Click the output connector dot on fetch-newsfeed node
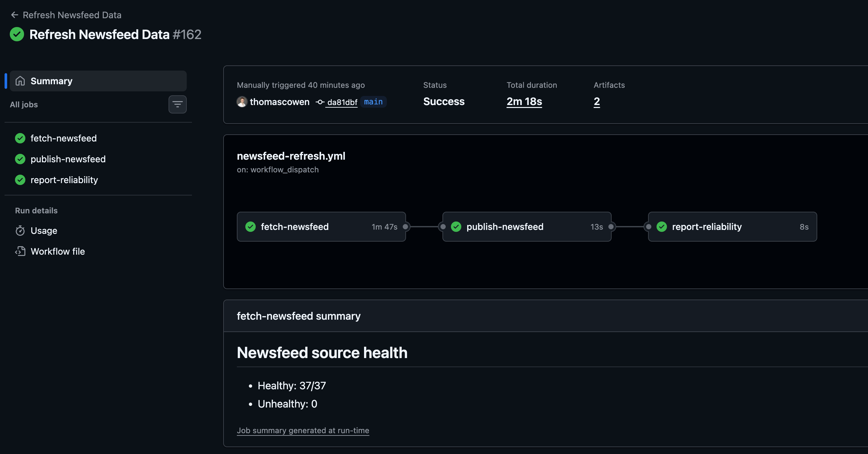 tap(406, 227)
